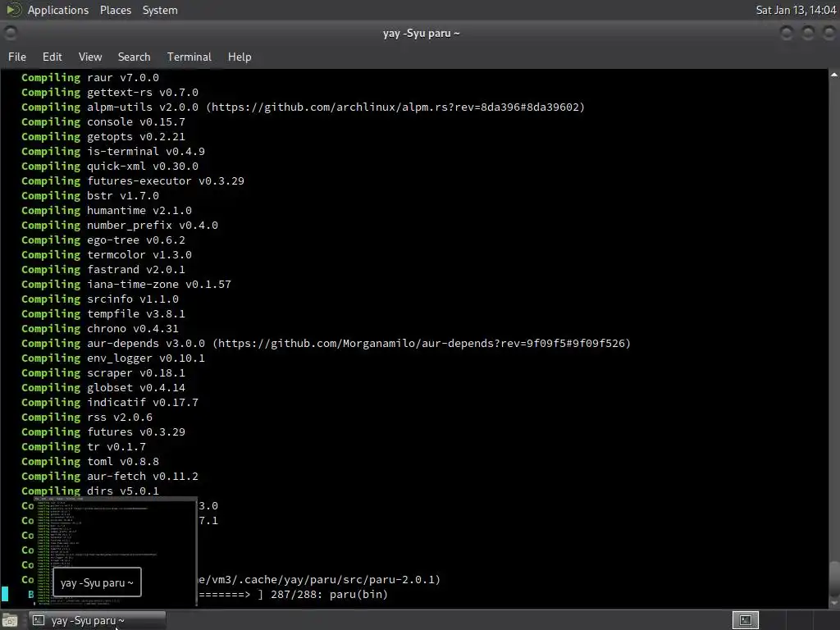Viewport: 840px width, 630px height.
Task: Click the 'iana-time-zone v0.1.57' line
Action: point(126,285)
